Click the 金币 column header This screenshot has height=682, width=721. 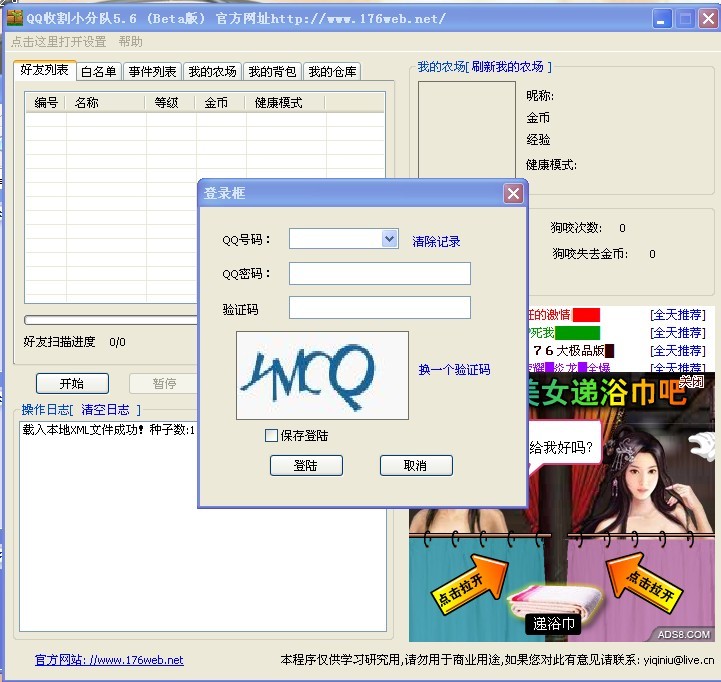221,103
